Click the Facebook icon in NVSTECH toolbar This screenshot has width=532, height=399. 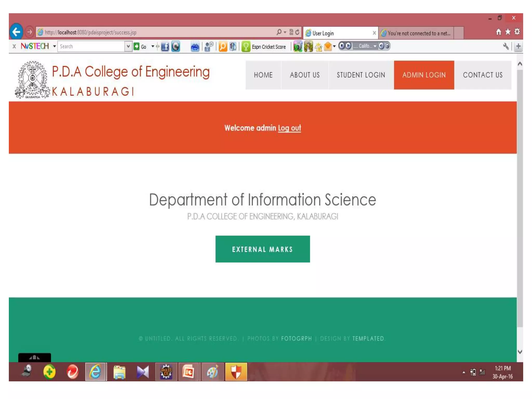(x=165, y=47)
